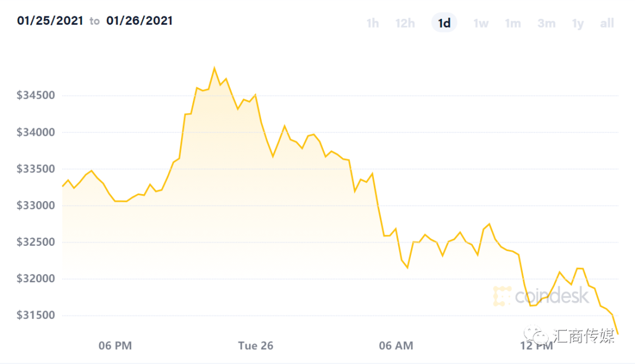The height and width of the screenshot is (364, 635).
Task: Show the 1y price range
Action: [x=578, y=24]
